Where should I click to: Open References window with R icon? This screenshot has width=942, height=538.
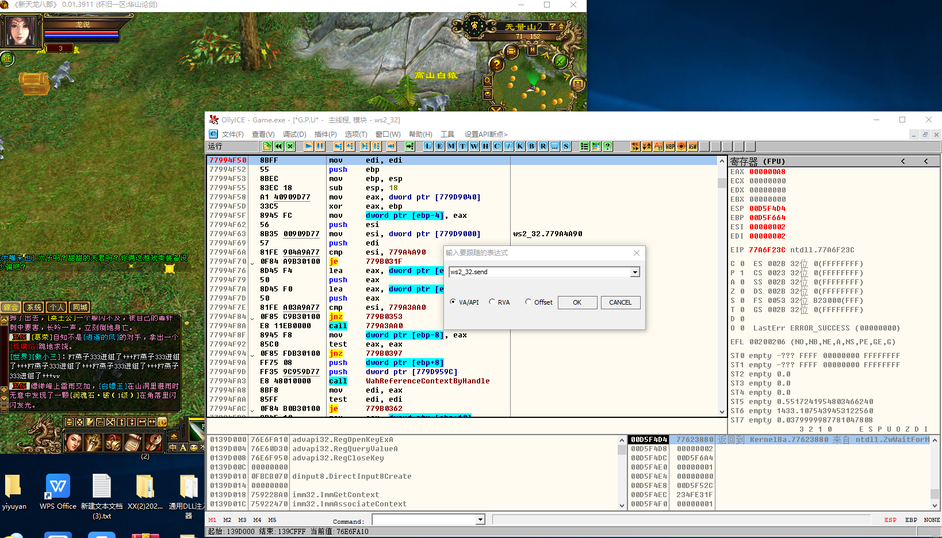[543, 146]
